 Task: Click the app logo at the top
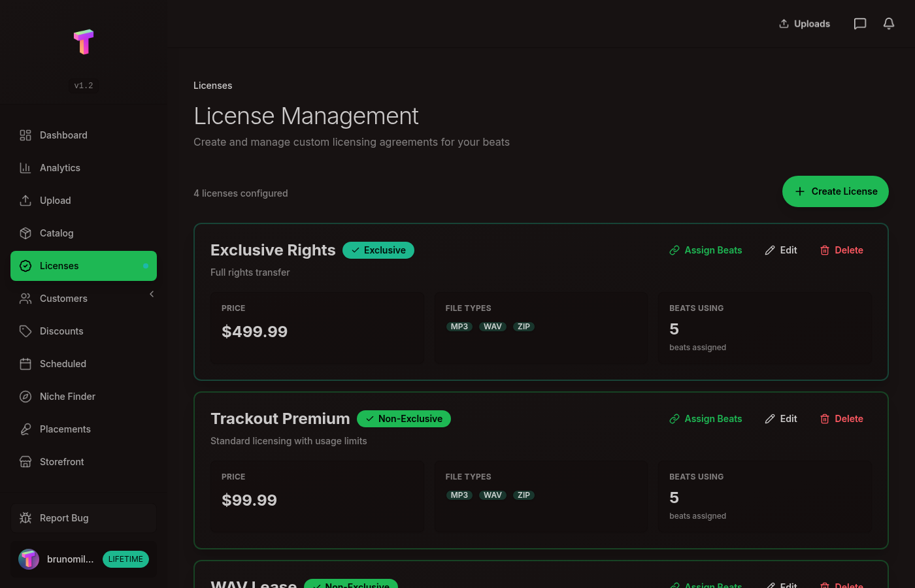click(x=84, y=42)
